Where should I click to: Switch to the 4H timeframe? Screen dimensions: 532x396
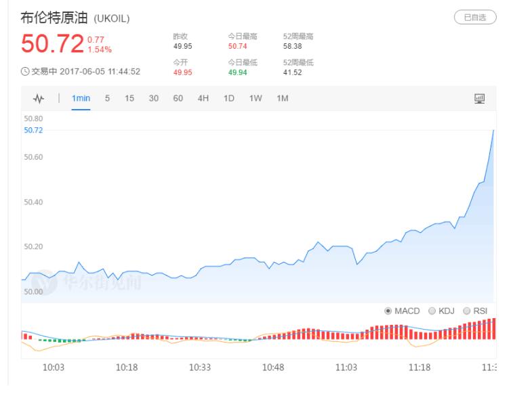(x=203, y=99)
